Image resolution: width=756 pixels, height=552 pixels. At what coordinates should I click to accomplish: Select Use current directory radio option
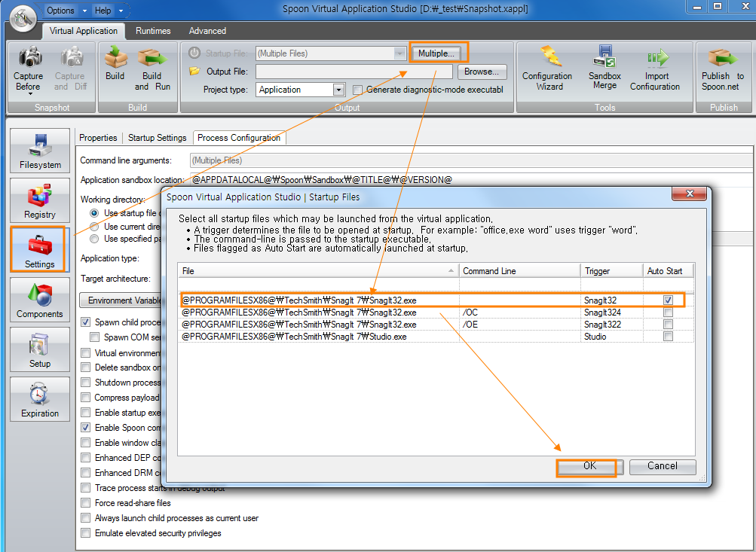coord(94,227)
